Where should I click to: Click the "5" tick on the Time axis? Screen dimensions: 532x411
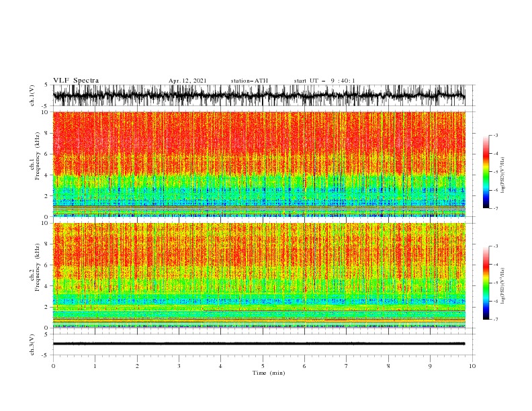pyautogui.click(x=263, y=366)
